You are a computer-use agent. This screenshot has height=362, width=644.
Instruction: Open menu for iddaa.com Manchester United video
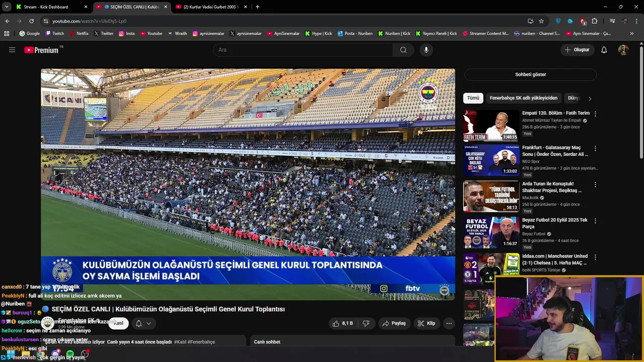click(595, 257)
